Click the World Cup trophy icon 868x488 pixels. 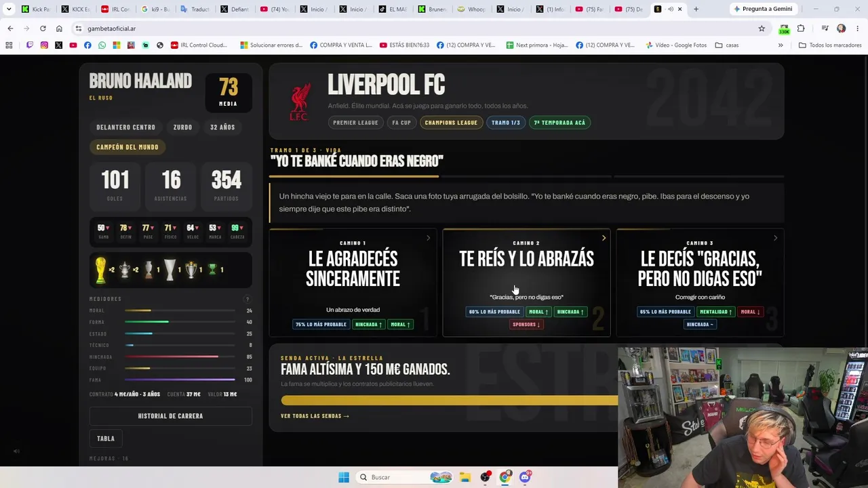click(100, 270)
